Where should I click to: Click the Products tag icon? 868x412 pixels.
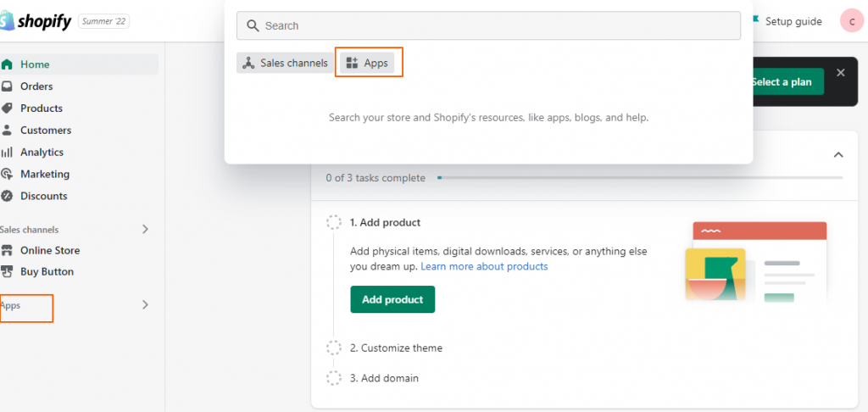click(x=7, y=108)
